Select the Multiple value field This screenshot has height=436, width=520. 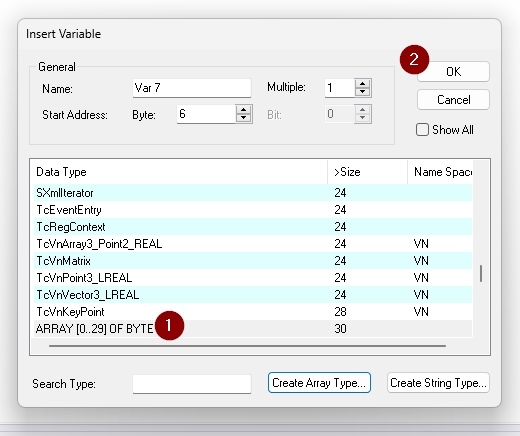[340, 88]
